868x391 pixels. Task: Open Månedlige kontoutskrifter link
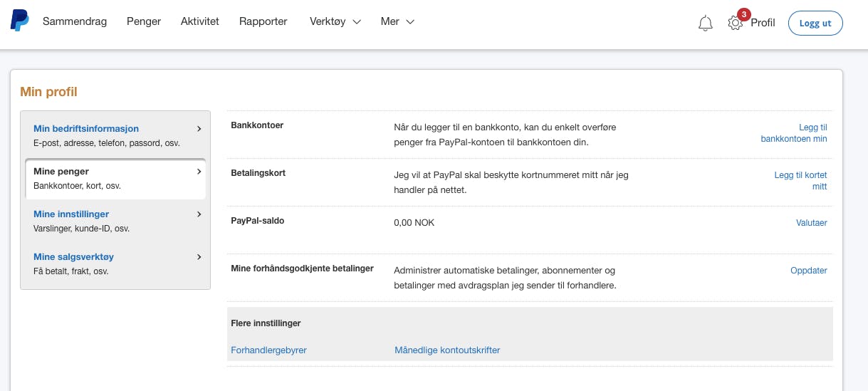447,350
